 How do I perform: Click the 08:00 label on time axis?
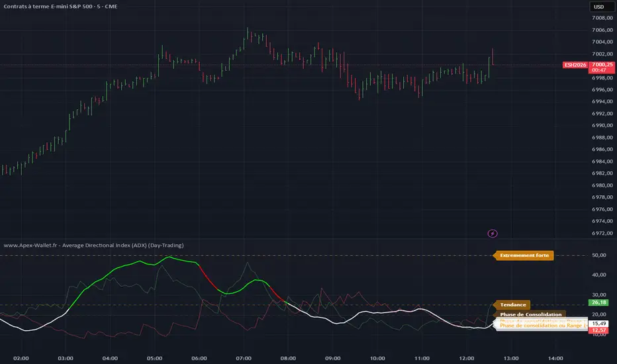pyautogui.click(x=288, y=358)
